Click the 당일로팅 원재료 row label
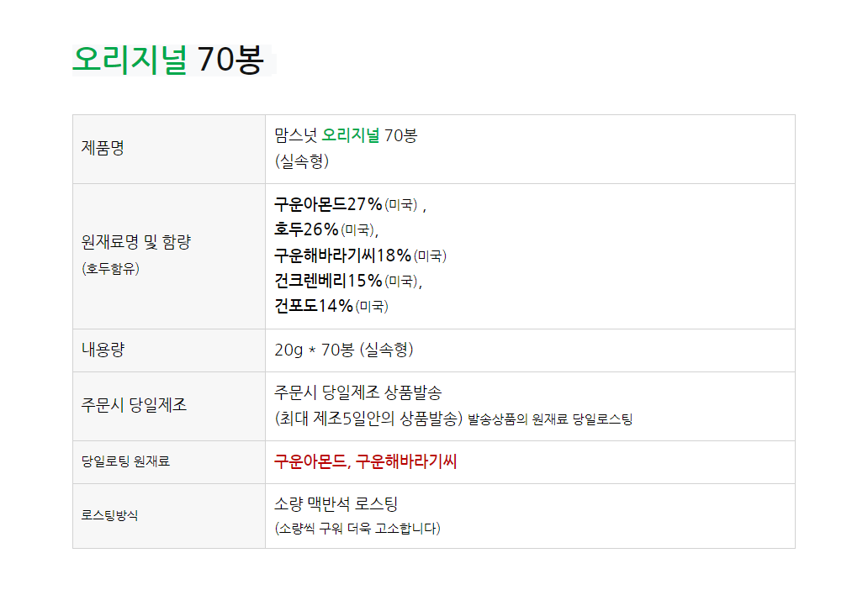This screenshot has width=868, height=611. pos(125,462)
